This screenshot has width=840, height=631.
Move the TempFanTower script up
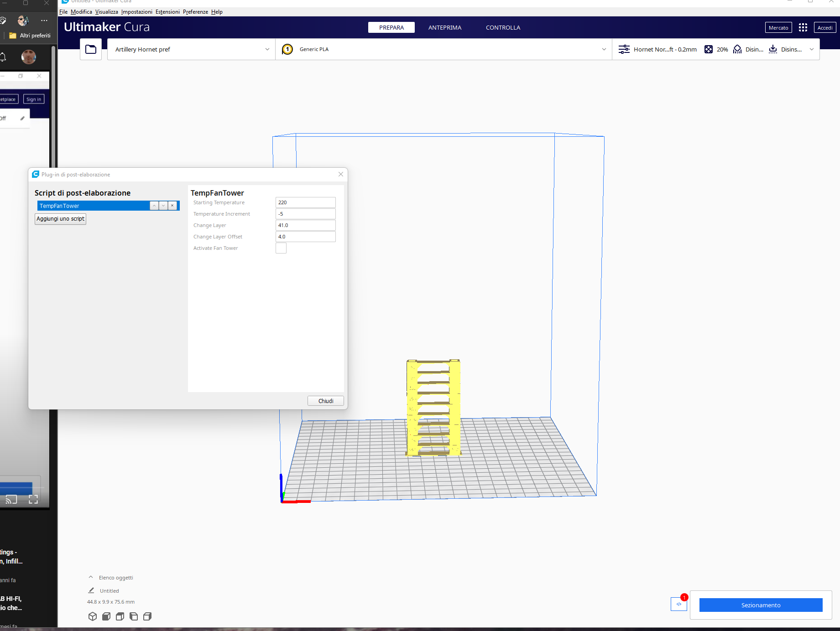coord(154,206)
